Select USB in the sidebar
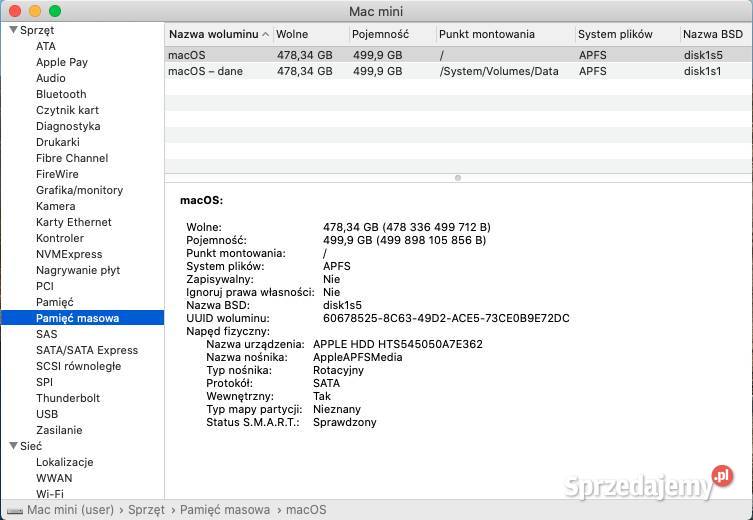The height and width of the screenshot is (520, 753). [47, 414]
